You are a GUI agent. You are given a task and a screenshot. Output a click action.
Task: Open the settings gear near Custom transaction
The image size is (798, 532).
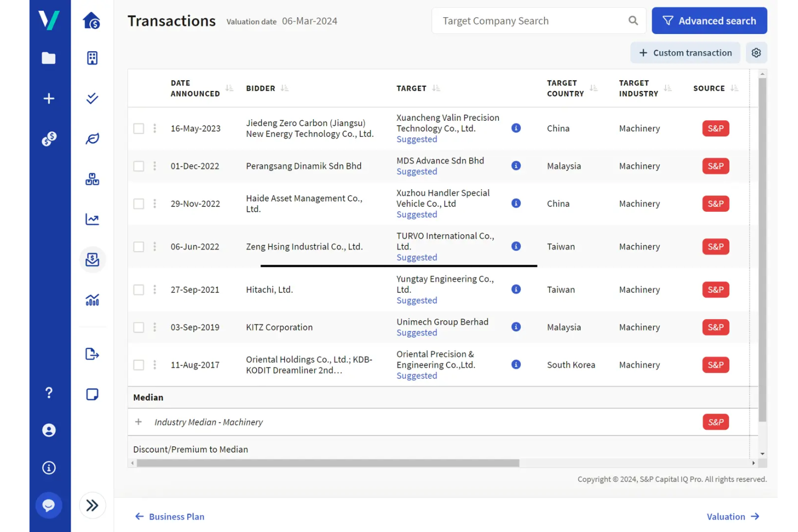[x=756, y=52]
